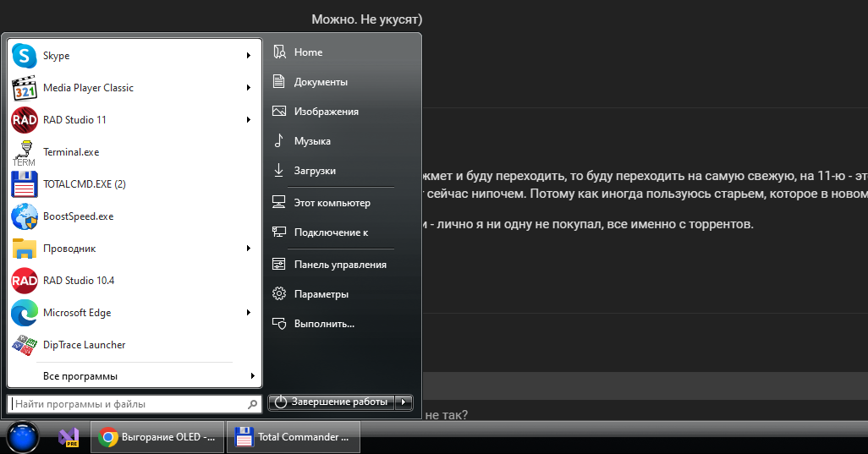The image size is (868, 454).
Task: Click the Завершение работы button
Action: (x=332, y=402)
